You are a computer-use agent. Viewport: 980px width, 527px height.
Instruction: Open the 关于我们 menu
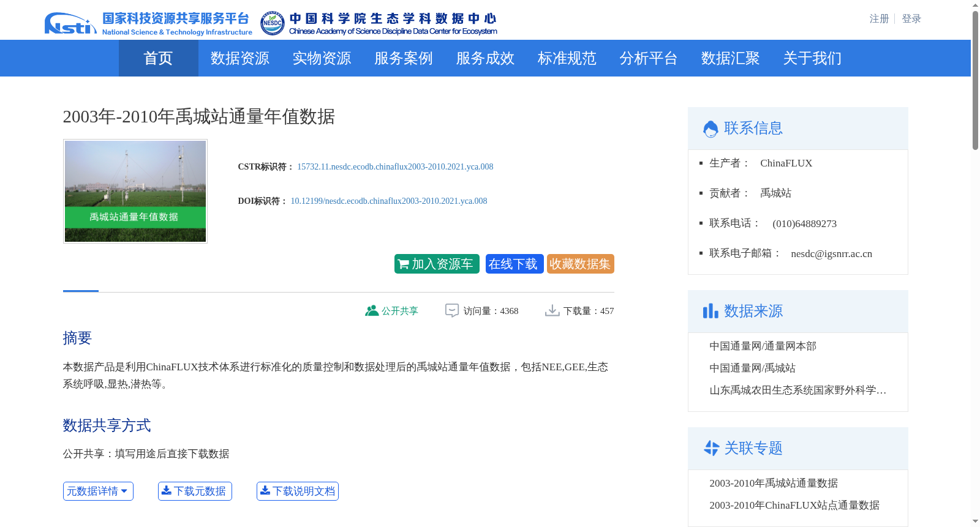click(812, 58)
